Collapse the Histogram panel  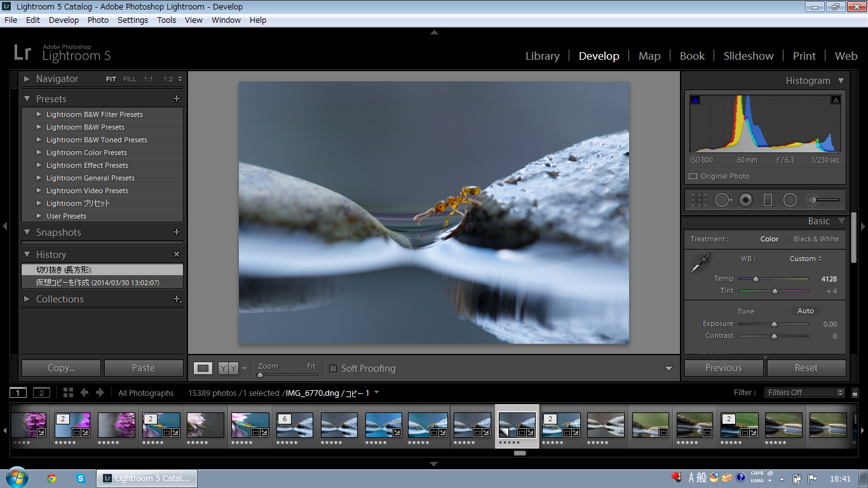coord(841,81)
